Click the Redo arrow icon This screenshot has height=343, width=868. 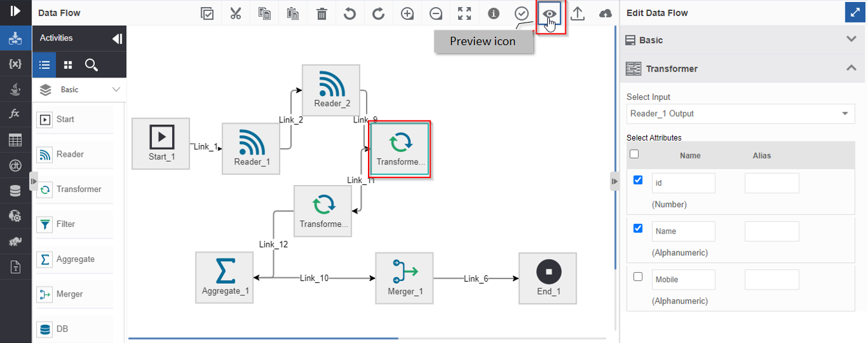[x=378, y=14]
